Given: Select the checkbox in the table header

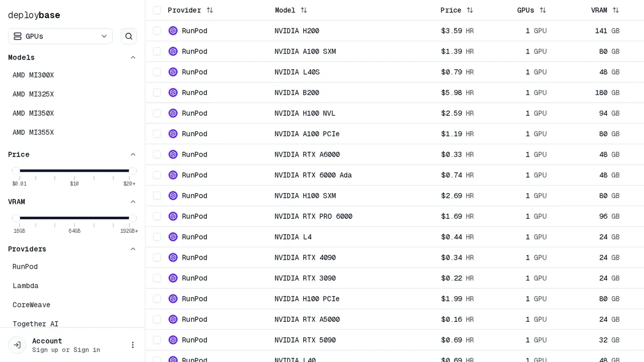Looking at the screenshot, I should [157, 10].
